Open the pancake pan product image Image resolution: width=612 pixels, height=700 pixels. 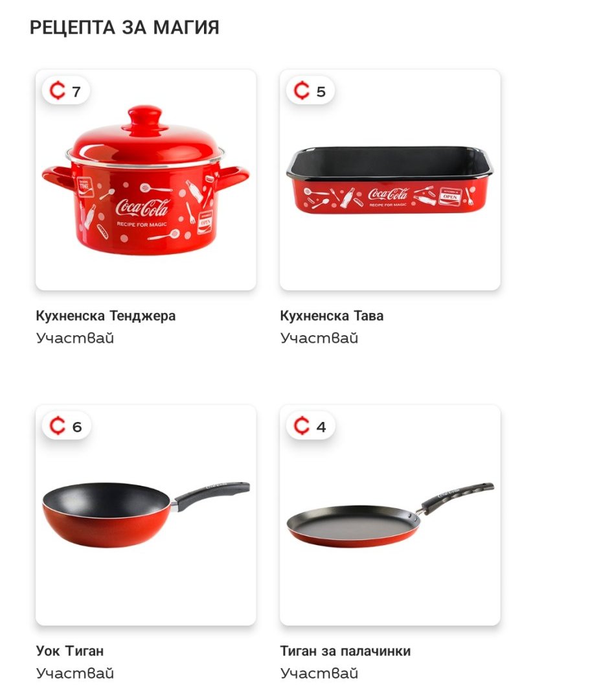[390, 515]
